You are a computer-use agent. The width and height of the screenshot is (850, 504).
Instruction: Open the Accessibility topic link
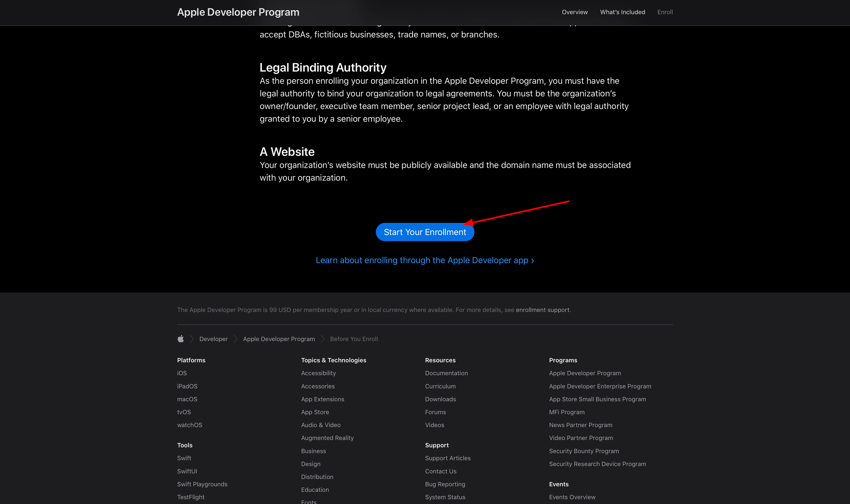click(x=318, y=373)
